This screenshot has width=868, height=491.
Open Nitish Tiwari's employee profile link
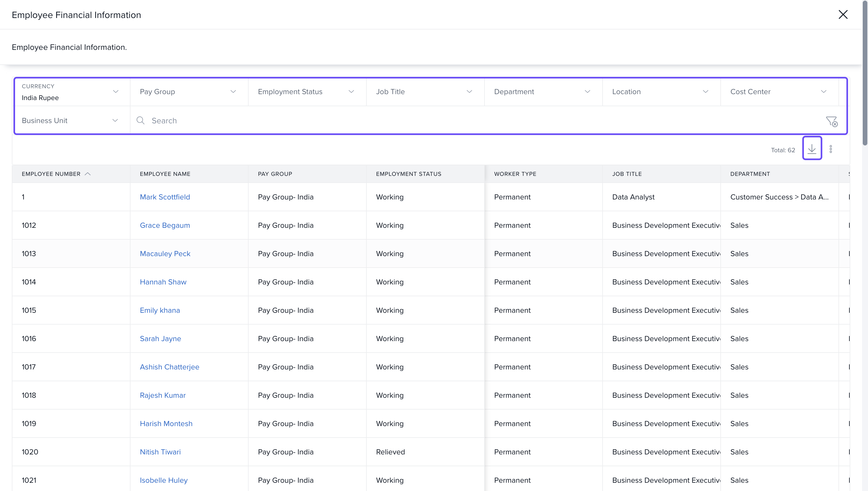click(160, 452)
